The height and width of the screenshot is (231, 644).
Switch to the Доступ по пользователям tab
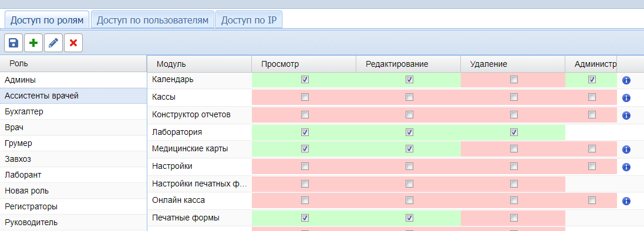click(x=153, y=20)
